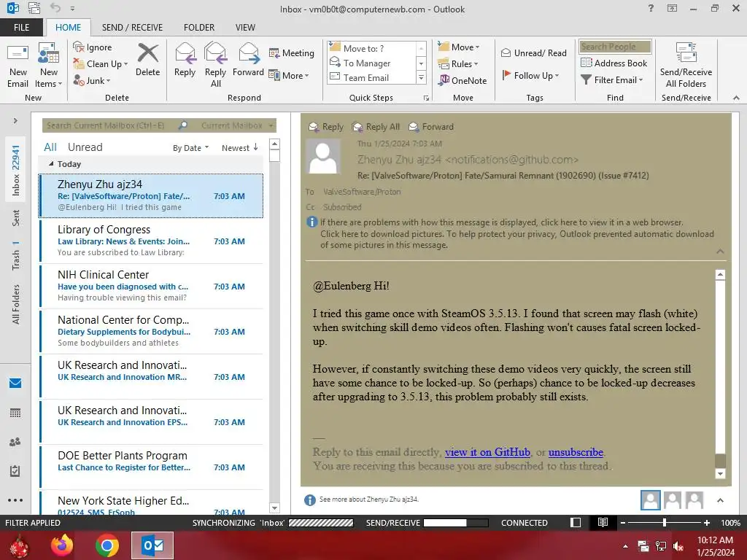
Task: Collapse the Today group
Action: [51, 164]
